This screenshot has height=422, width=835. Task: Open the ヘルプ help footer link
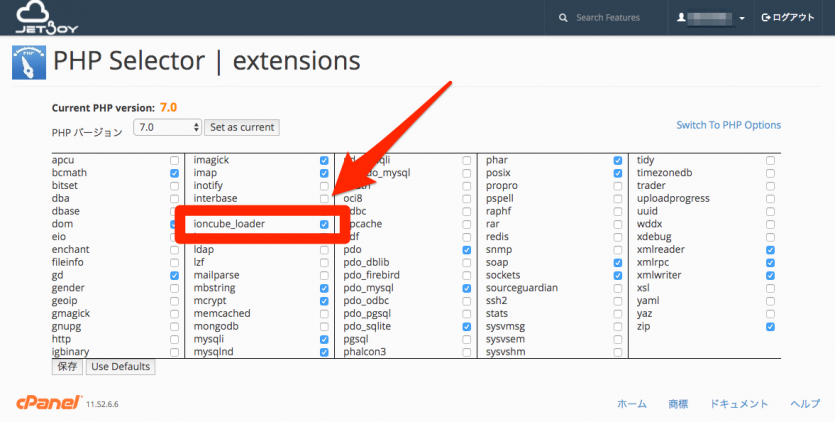point(805,404)
